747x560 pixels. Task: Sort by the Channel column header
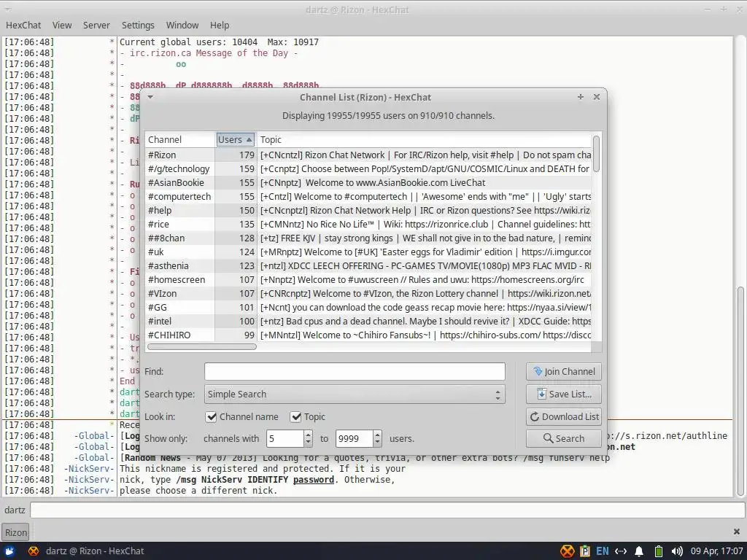tap(180, 139)
